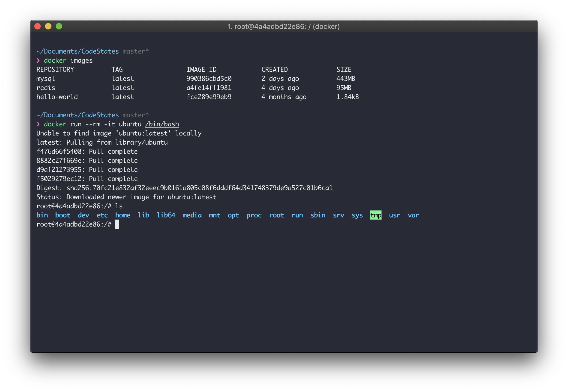
Task: Click the green fullscreen window button
Action: point(59,26)
